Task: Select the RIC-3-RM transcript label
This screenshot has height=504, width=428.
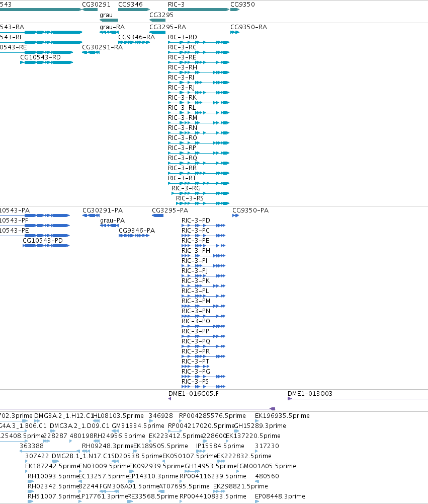Action: pos(183,118)
